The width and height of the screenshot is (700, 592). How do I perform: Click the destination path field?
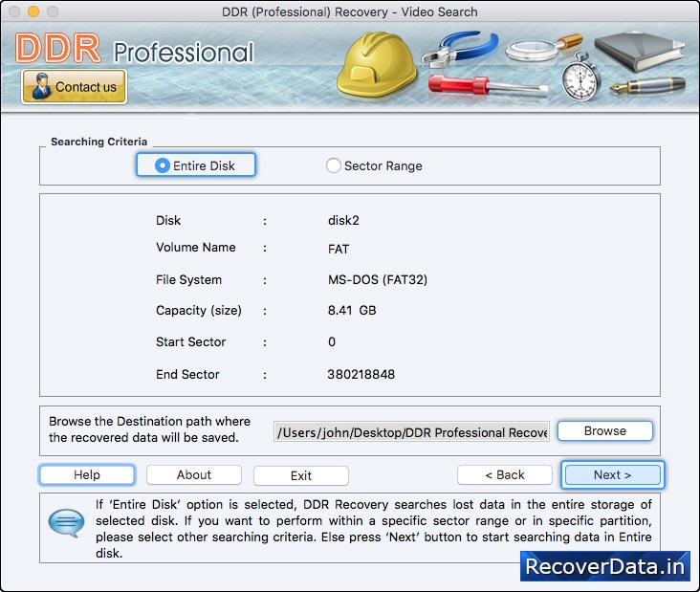[x=411, y=432]
